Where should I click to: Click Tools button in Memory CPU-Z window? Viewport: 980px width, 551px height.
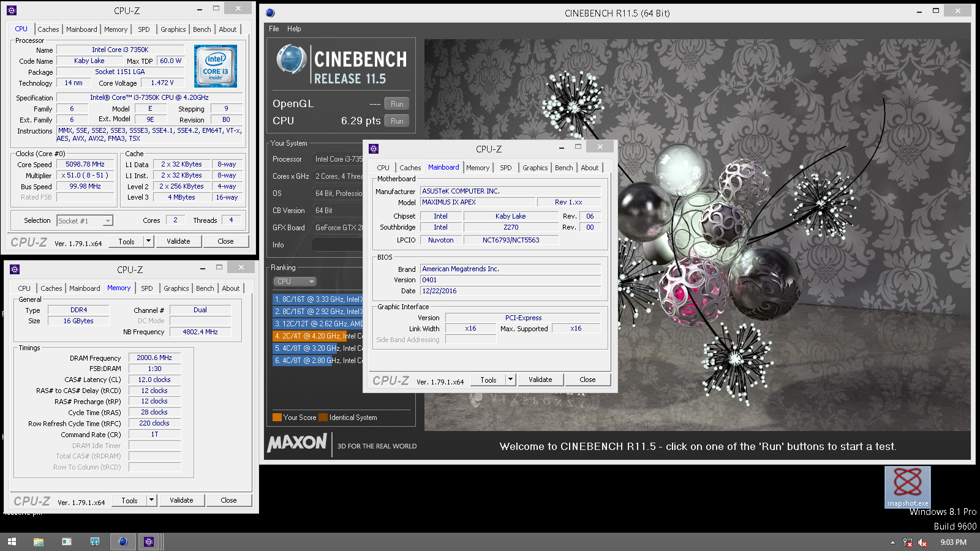click(129, 500)
